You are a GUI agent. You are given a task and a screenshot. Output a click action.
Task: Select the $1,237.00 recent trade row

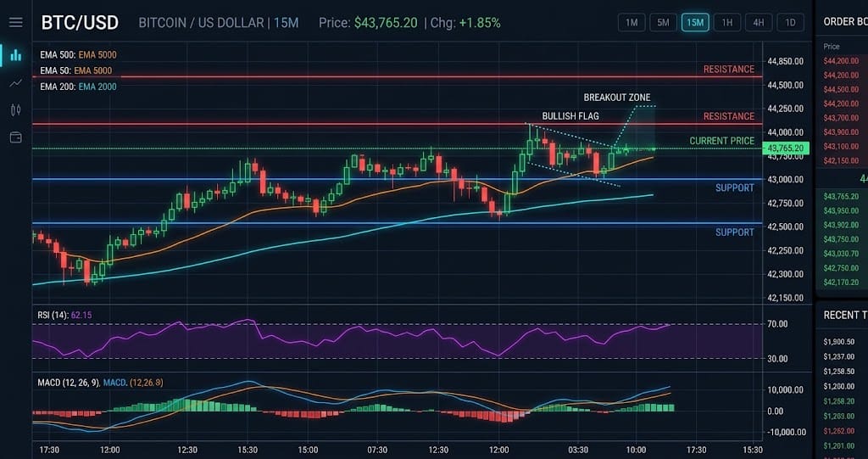point(839,356)
